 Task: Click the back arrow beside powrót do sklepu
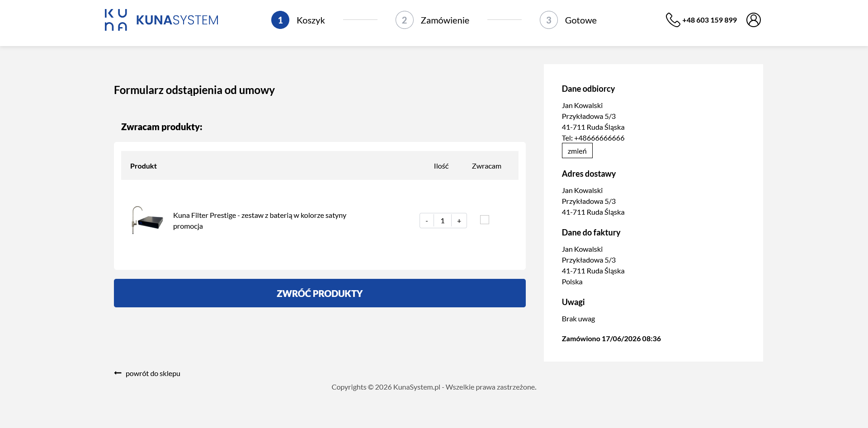pyautogui.click(x=118, y=373)
